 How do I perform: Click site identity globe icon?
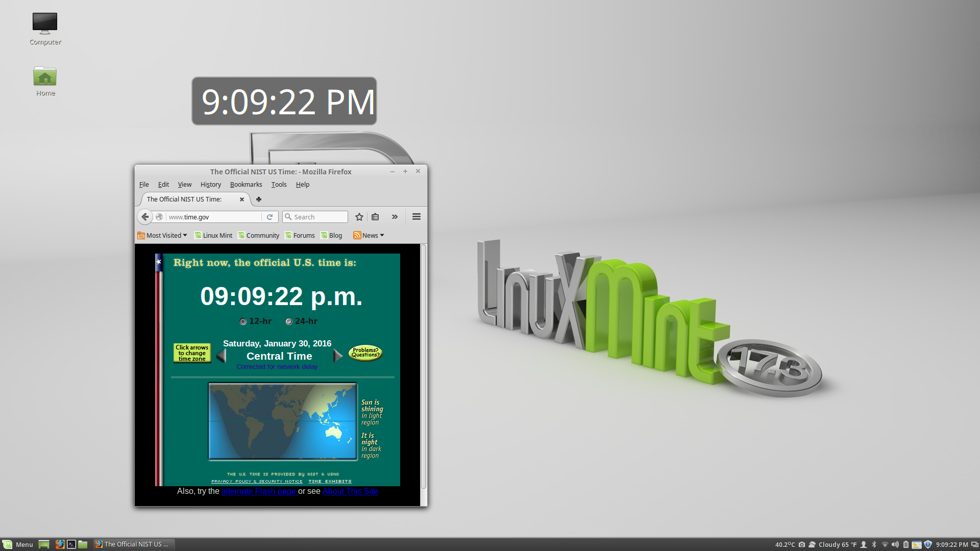click(159, 217)
